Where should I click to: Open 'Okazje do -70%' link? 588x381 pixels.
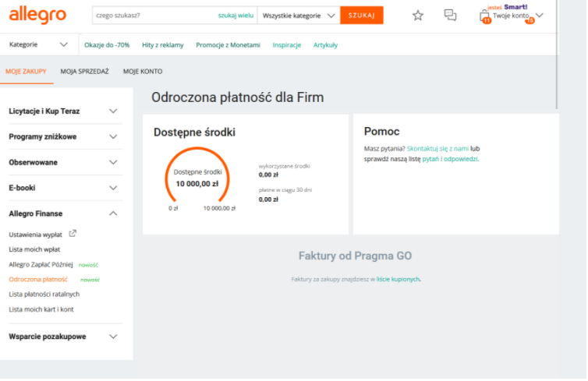point(107,45)
